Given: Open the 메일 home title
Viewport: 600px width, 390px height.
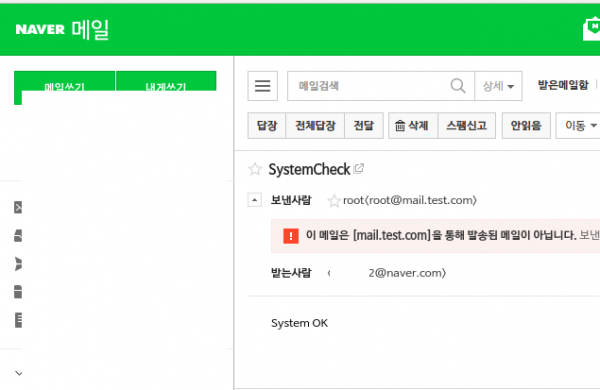Looking at the screenshot, I should 90,29.
